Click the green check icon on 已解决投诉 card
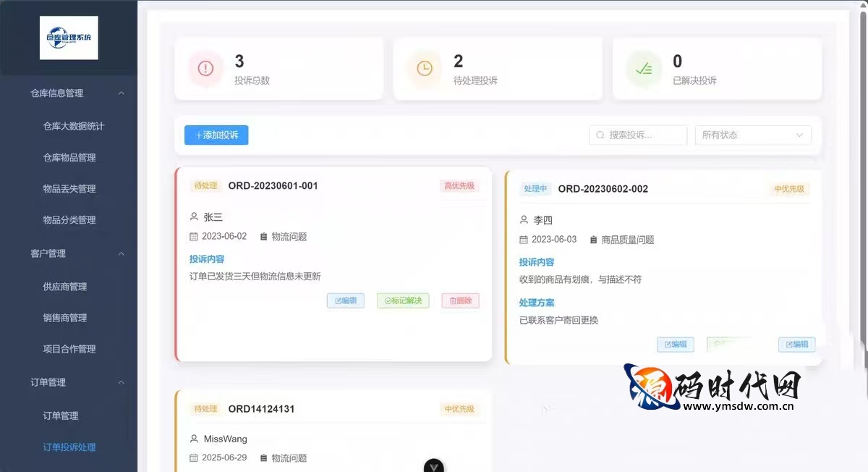868x472 pixels. click(644, 69)
